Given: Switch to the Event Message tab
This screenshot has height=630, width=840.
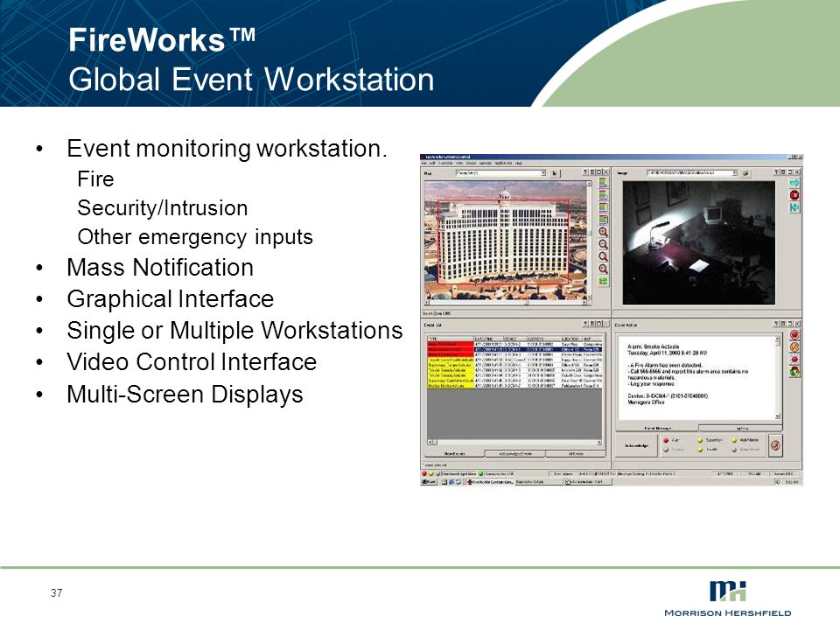Looking at the screenshot, I should (657, 428).
